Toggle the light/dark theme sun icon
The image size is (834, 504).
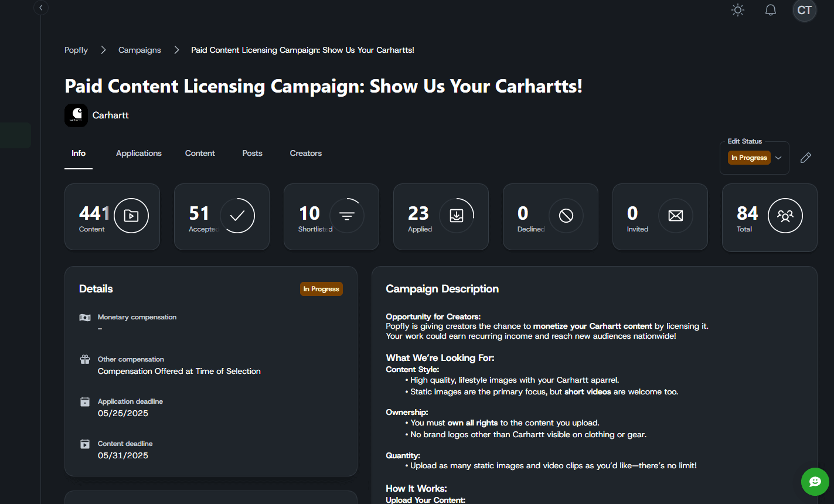click(738, 10)
